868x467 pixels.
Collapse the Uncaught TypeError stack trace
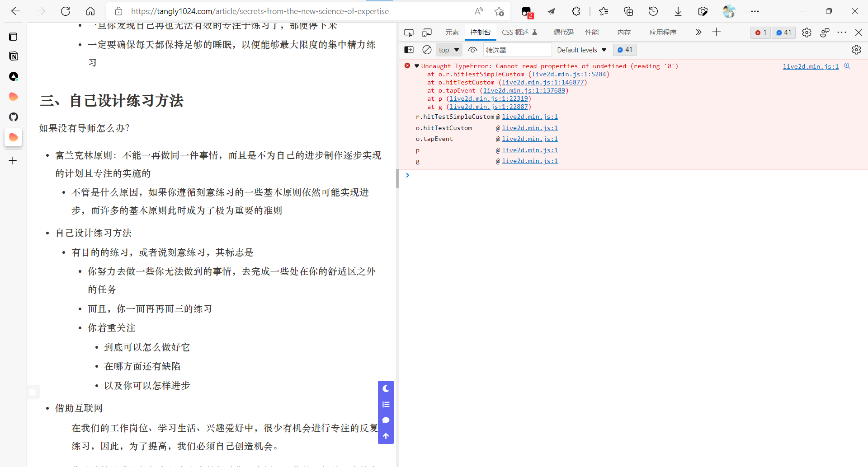click(417, 66)
